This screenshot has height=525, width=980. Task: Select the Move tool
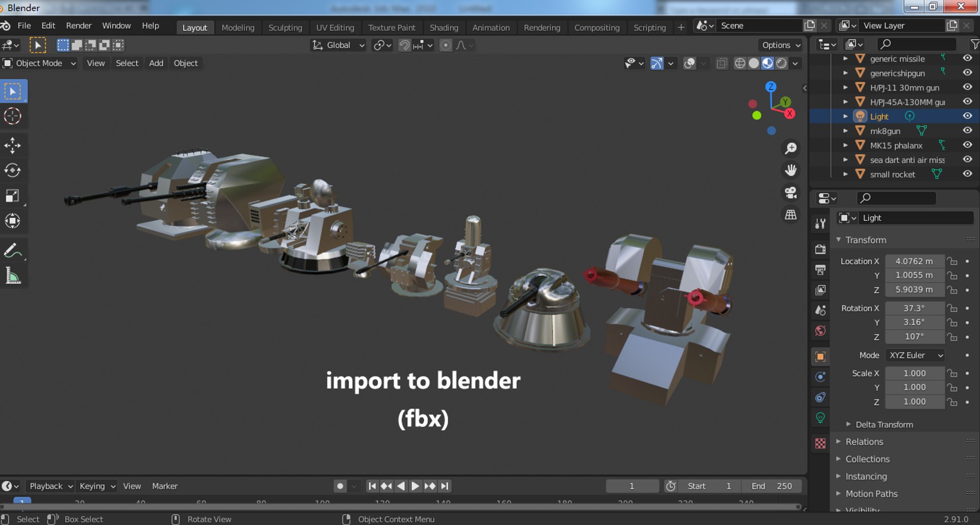(13, 145)
